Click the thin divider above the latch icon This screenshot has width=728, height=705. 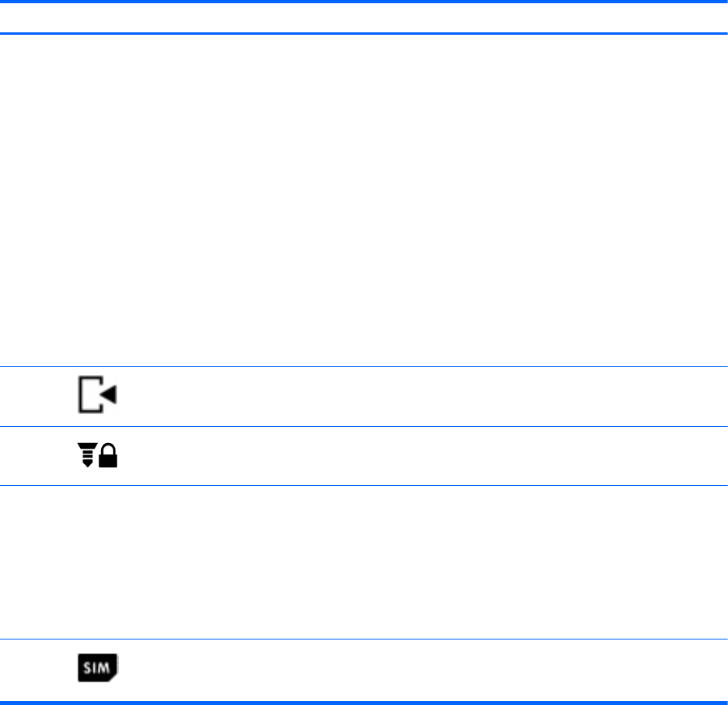point(364,366)
